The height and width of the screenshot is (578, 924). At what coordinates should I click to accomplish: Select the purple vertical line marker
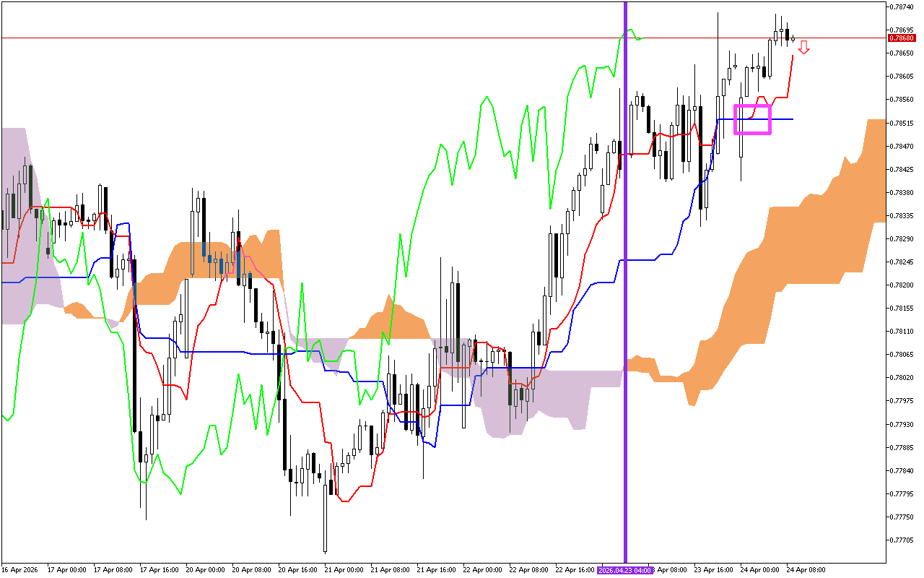pos(624,289)
